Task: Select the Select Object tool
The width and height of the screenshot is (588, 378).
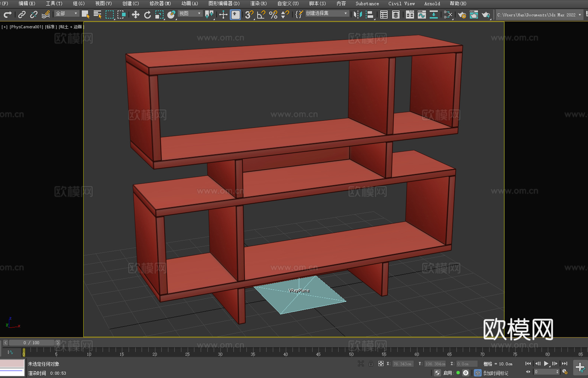Action: 85,14
